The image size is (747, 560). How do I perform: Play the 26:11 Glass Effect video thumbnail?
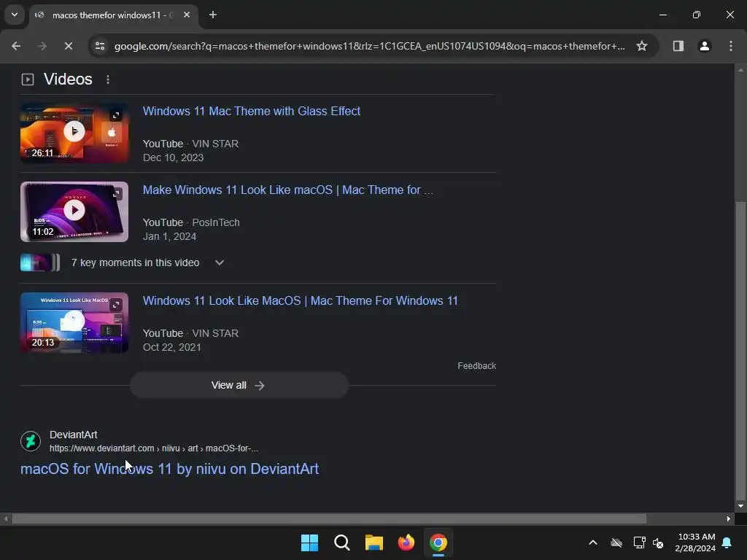(x=74, y=133)
